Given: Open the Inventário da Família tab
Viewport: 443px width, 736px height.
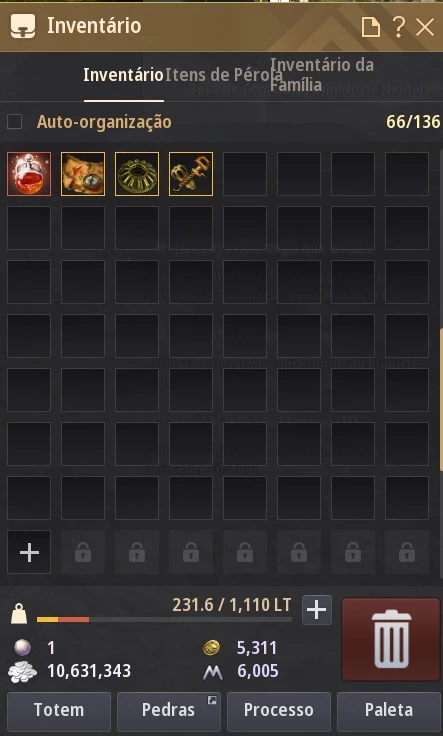Looking at the screenshot, I should click(322, 75).
